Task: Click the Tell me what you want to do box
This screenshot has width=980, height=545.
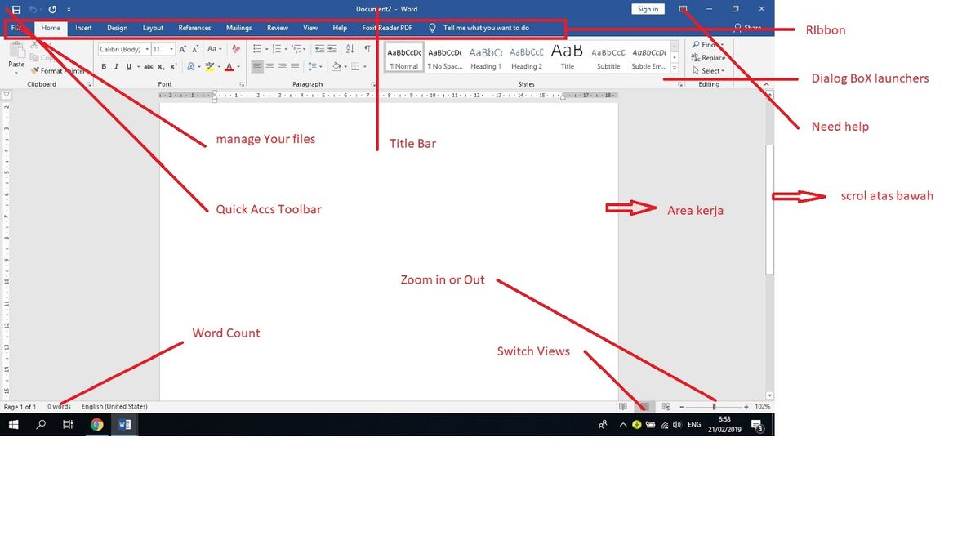Action: coord(479,28)
